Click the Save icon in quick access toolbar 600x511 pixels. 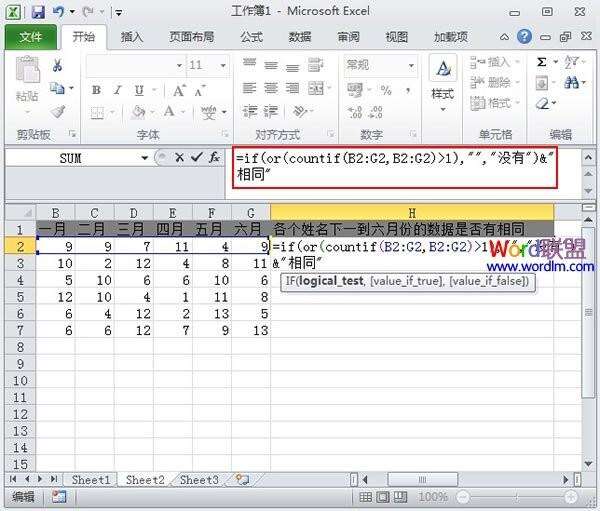(38, 12)
